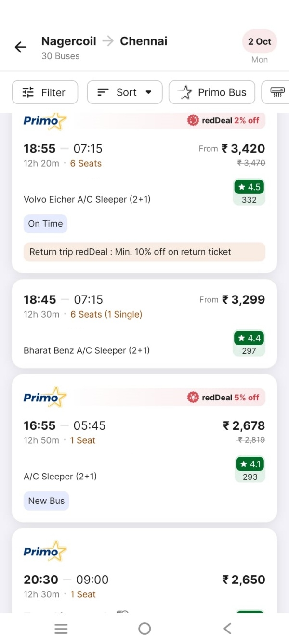Tap the 4.5 star rating badge

click(249, 187)
